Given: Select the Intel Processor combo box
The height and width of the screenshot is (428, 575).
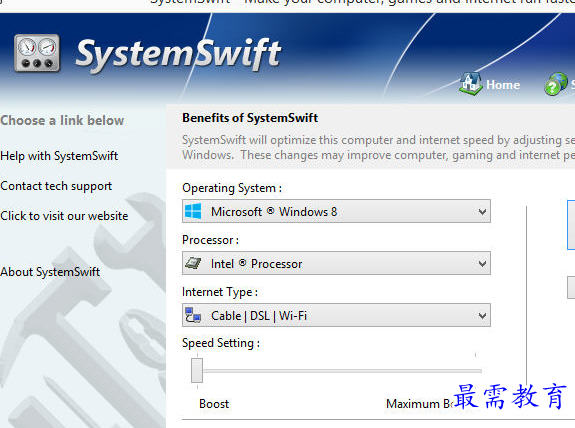Looking at the screenshot, I should click(336, 263).
